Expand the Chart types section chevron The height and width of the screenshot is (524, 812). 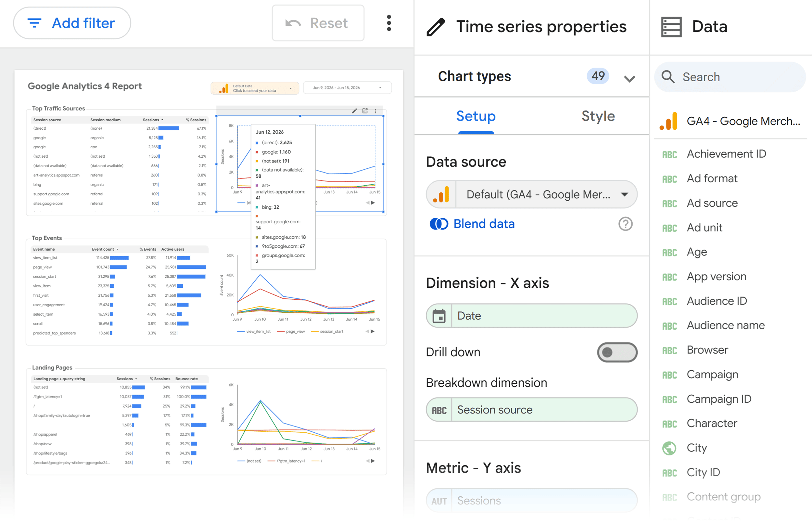[629, 79]
